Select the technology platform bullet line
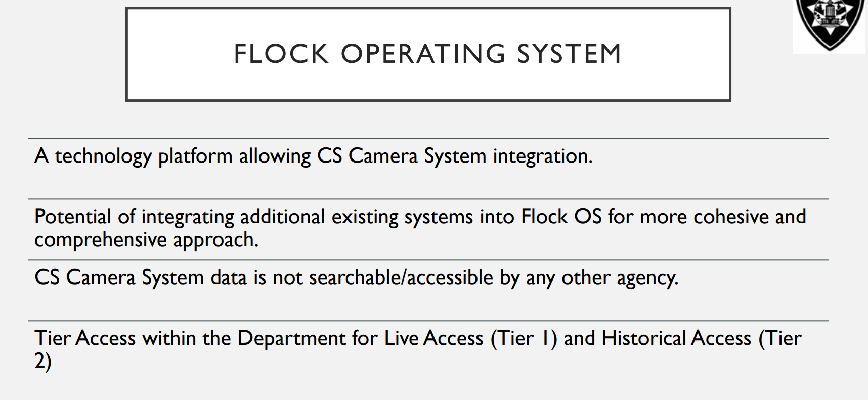 tap(314, 156)
